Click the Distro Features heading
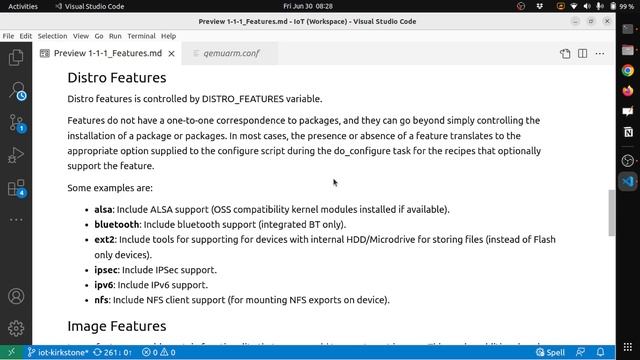 117,78
